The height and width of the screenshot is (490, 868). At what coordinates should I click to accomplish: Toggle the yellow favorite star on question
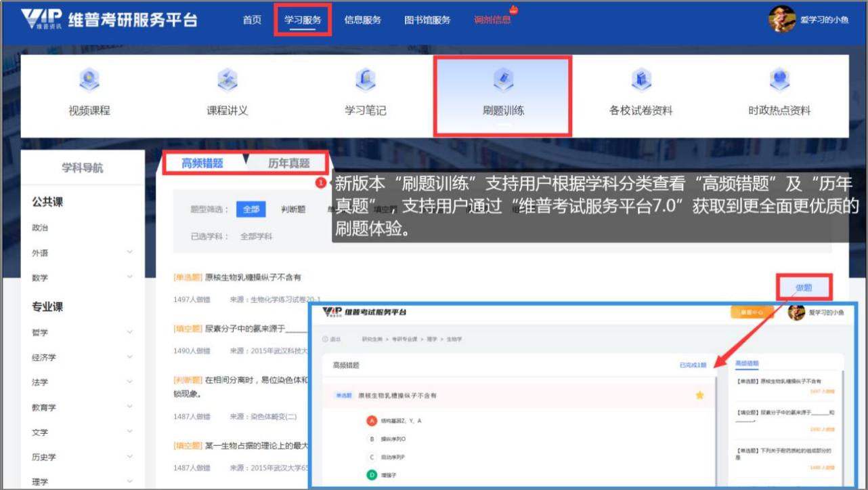(700, 395)
